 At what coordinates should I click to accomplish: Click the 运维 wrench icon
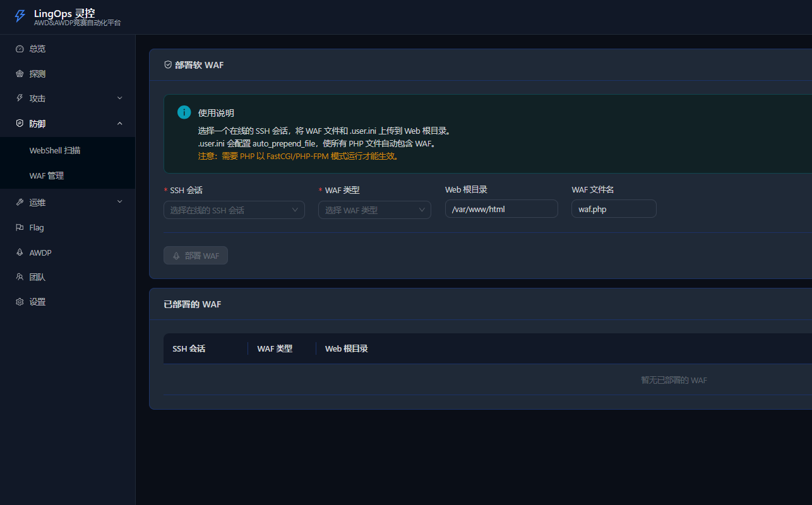[x=20, y=203]
